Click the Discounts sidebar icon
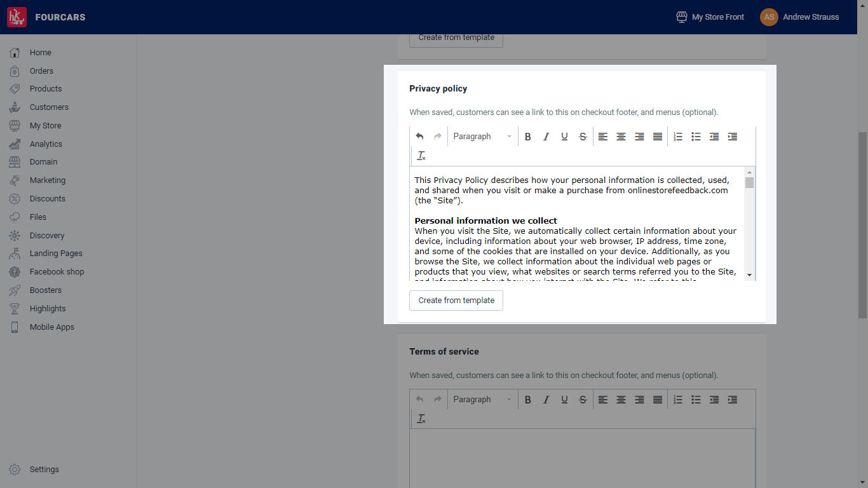The width and height of the screenshot is (868, 488). point(15,199)
